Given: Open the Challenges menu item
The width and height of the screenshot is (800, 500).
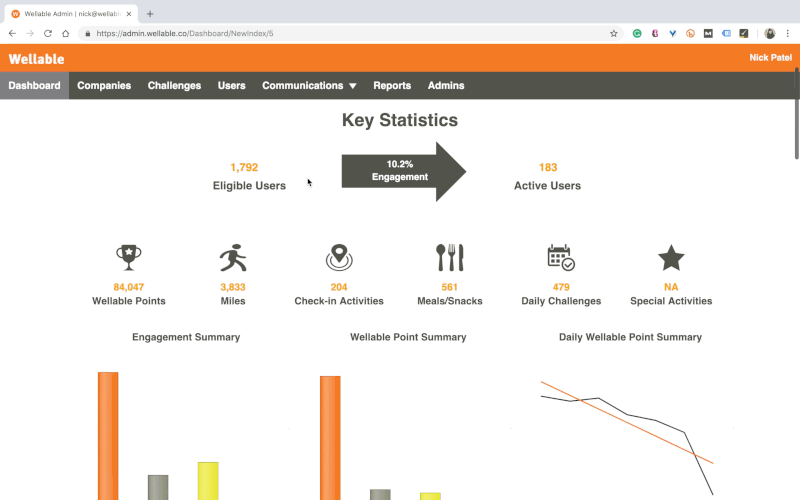Looking at the screenshot, I should pos(174,86).
